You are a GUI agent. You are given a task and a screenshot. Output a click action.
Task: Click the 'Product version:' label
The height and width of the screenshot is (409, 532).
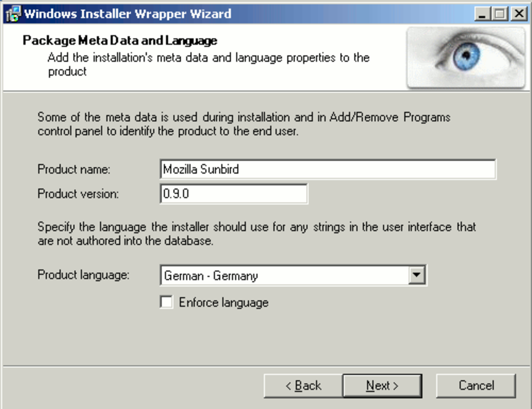(x=78, y=194)
